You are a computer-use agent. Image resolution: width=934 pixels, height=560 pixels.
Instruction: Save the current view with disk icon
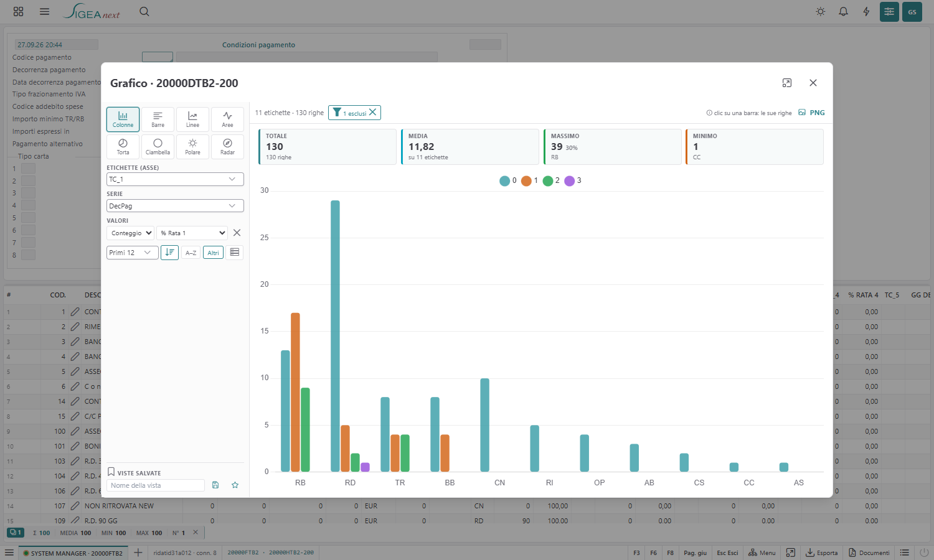coord(215,485)
